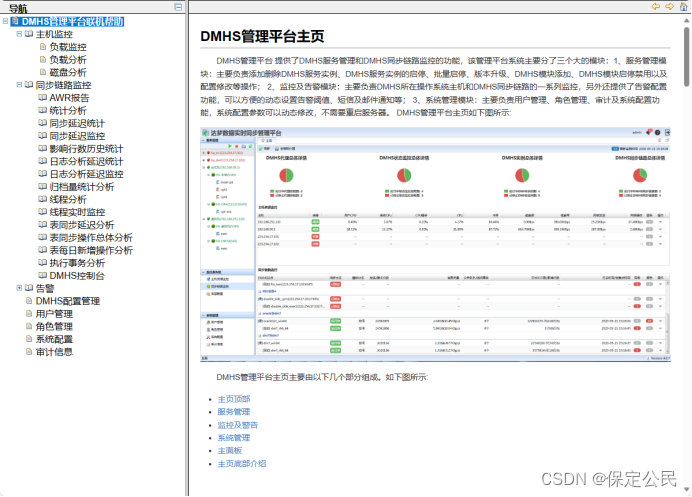692x497 pixels.
Task: Click the page icon beside 审计信息
Action: [x=29, y=351]
